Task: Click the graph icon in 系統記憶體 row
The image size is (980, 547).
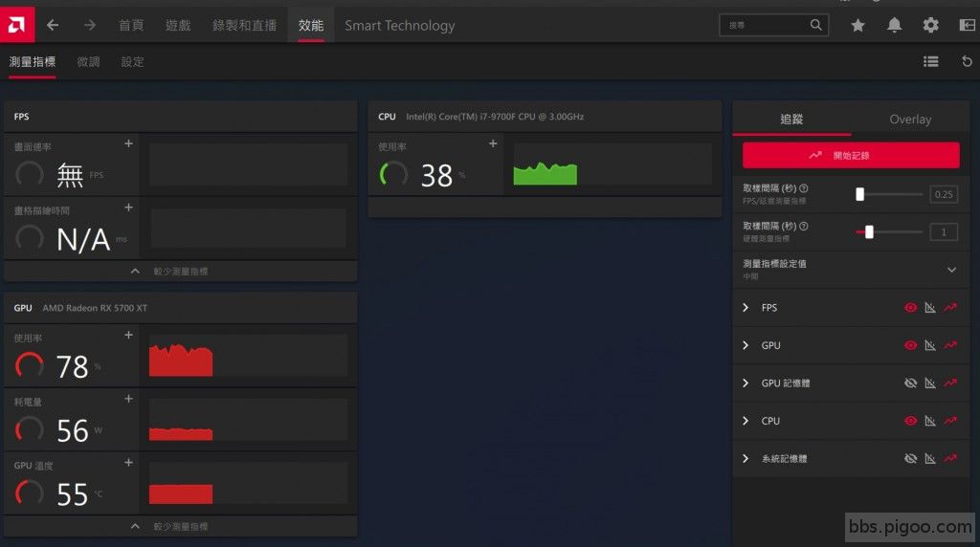Action: click(930, 458)
